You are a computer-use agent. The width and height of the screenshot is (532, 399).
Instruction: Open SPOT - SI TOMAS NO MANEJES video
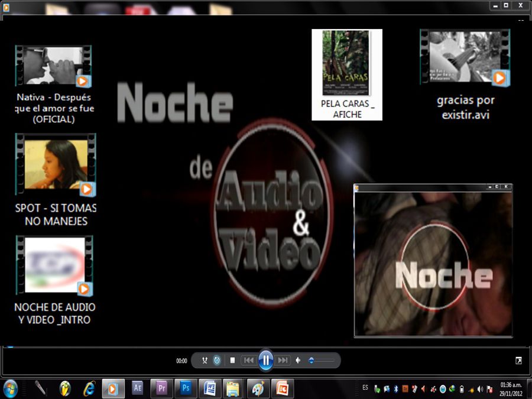click(56, 165)
